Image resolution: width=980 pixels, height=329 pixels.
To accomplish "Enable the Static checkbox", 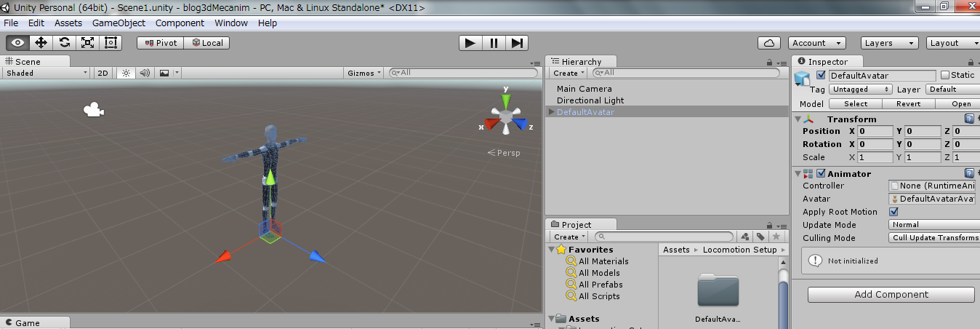I will coord(945,75).
